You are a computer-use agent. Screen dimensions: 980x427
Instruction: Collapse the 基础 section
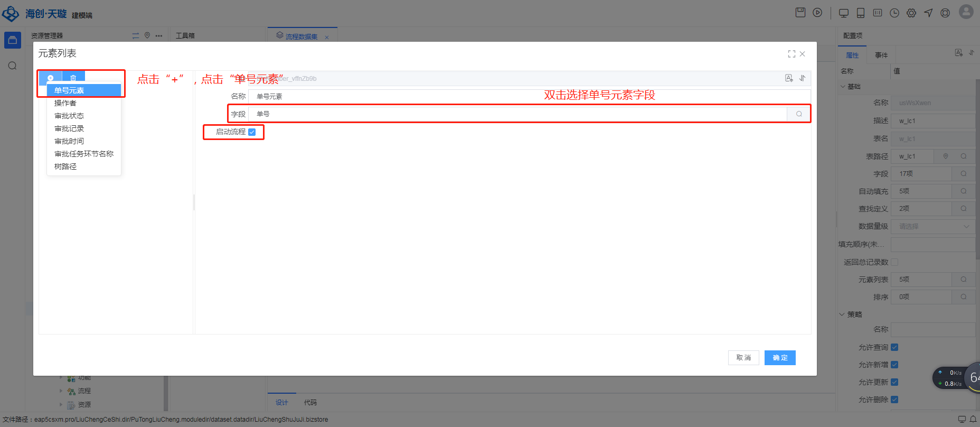tap(843, 86)
